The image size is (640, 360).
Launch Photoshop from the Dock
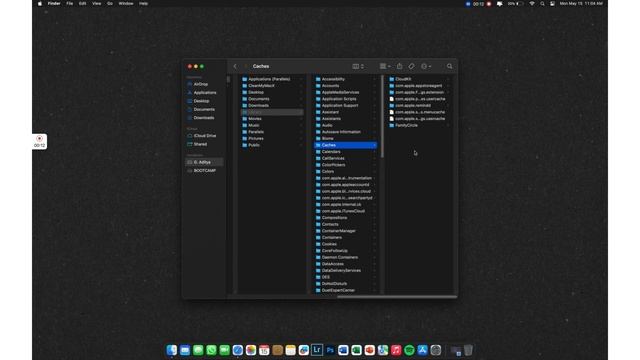click(330, 350)
